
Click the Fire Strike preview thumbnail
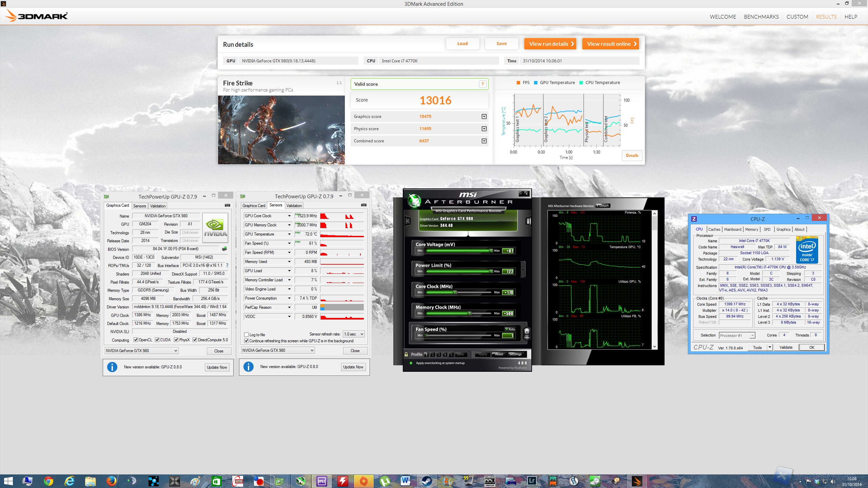point(281,130)
